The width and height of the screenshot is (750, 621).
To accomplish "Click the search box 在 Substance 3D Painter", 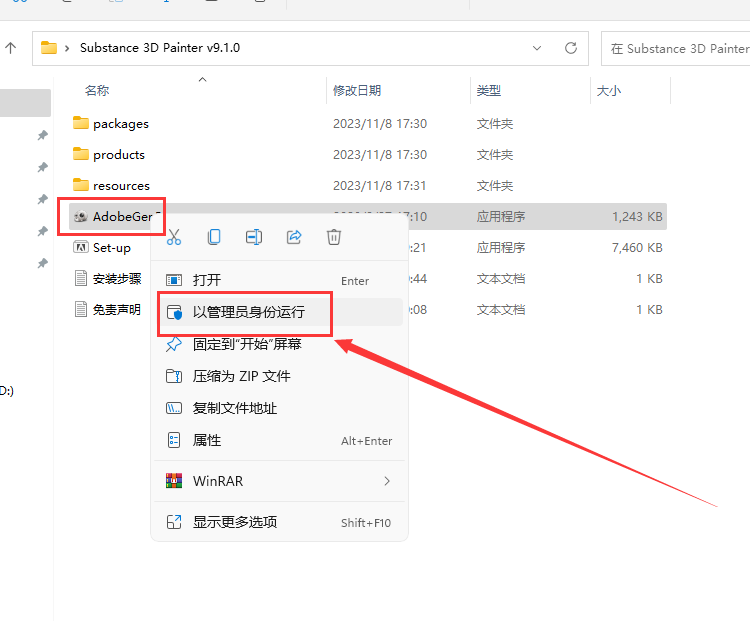I will click(x=675, y=48).
